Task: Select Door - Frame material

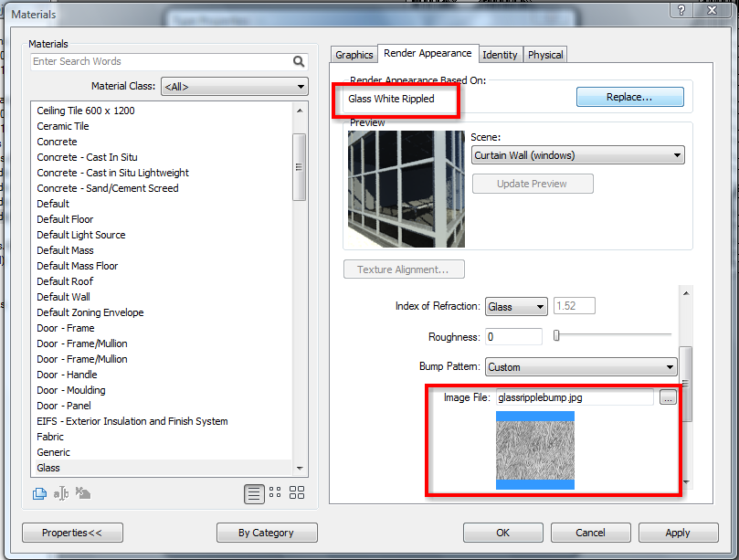Action: (x=66, y=328)
